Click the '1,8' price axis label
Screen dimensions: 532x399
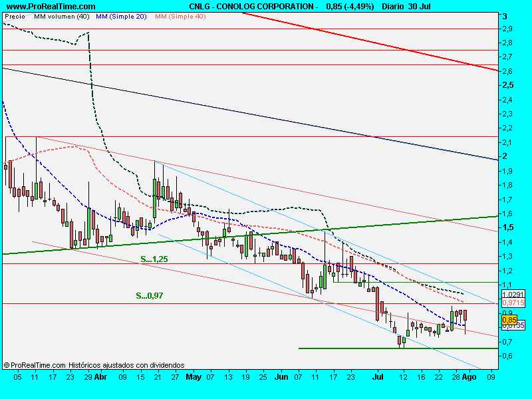pyautogui.click(x=507, y=186)
